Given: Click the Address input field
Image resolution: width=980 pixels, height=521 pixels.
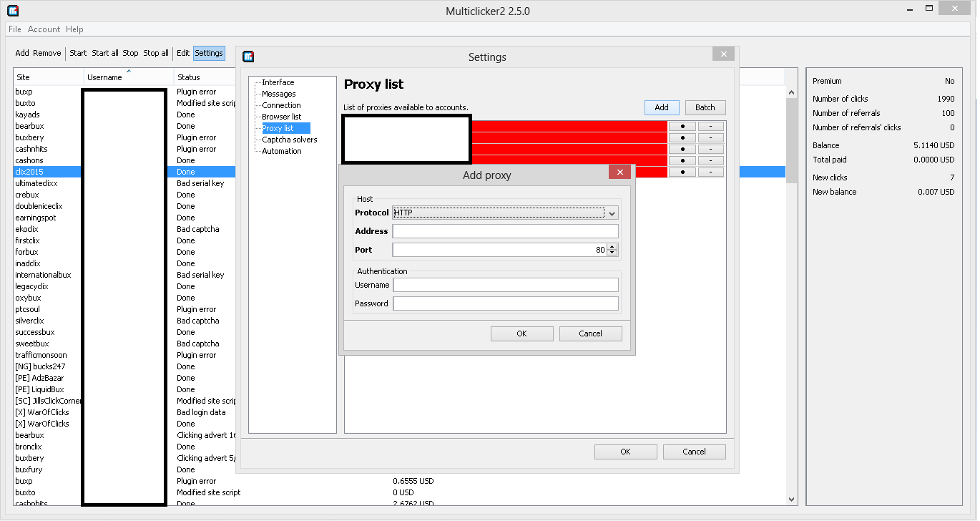Looking at the screenshot, I should click(504, 230).
